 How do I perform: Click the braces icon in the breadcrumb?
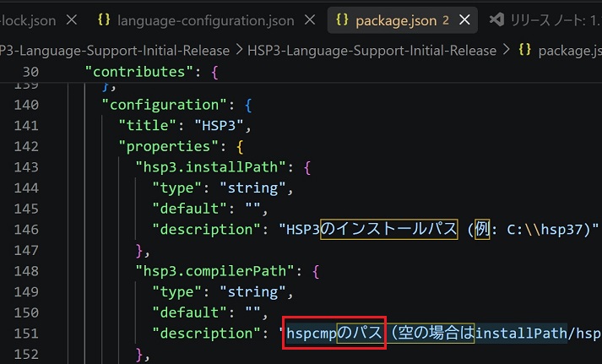[524, 50]
